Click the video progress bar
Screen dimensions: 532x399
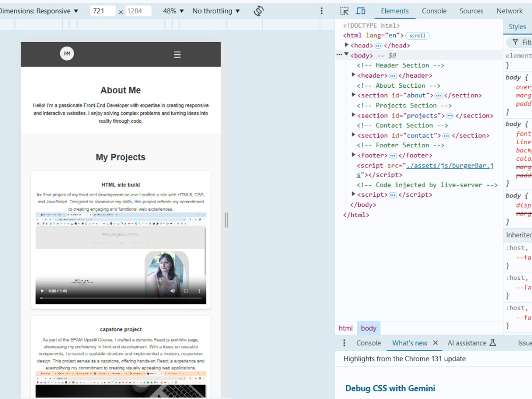[121, 298]
